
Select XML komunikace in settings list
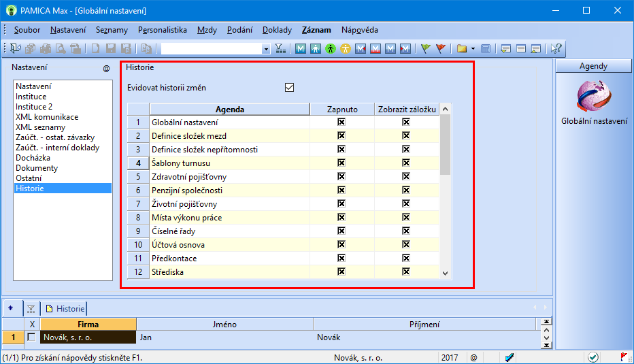coord(47,117)
